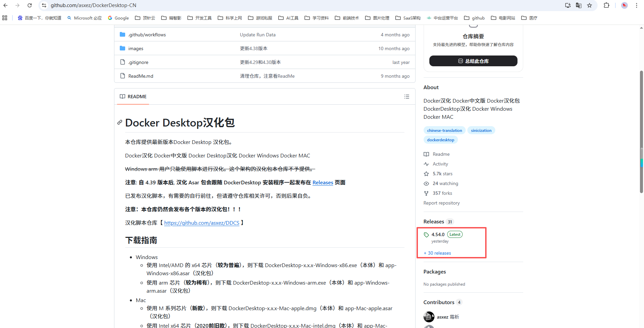
Task: Open the translate page icon
Action: tap(579, 5)
